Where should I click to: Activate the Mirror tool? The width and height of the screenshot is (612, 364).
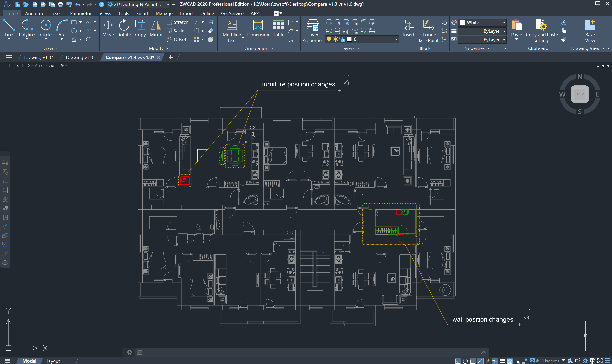tap(156, 28)
